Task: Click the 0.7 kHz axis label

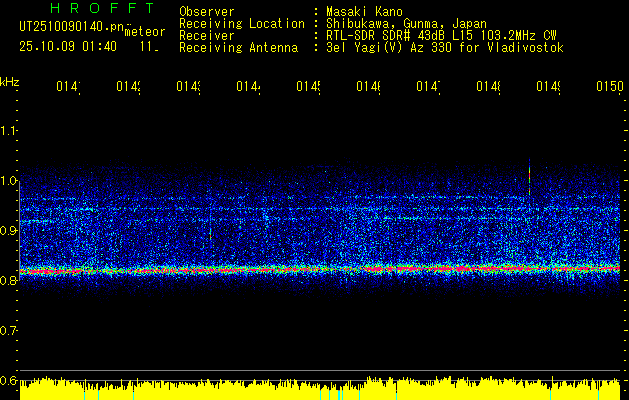Action: 9,330
